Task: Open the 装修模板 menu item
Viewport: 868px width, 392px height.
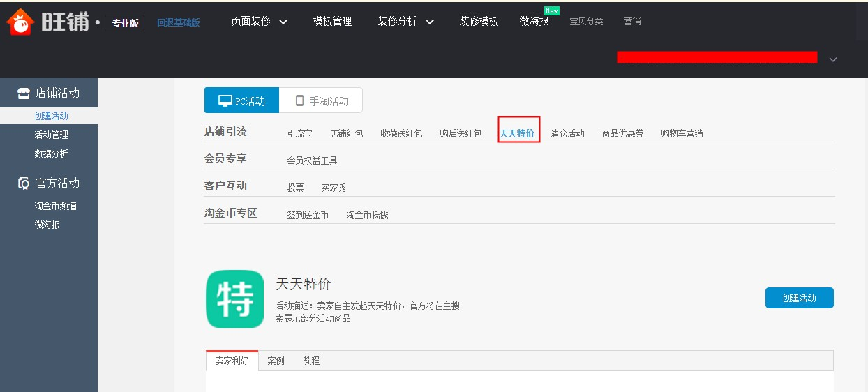Action: click(x=479, y=22)
